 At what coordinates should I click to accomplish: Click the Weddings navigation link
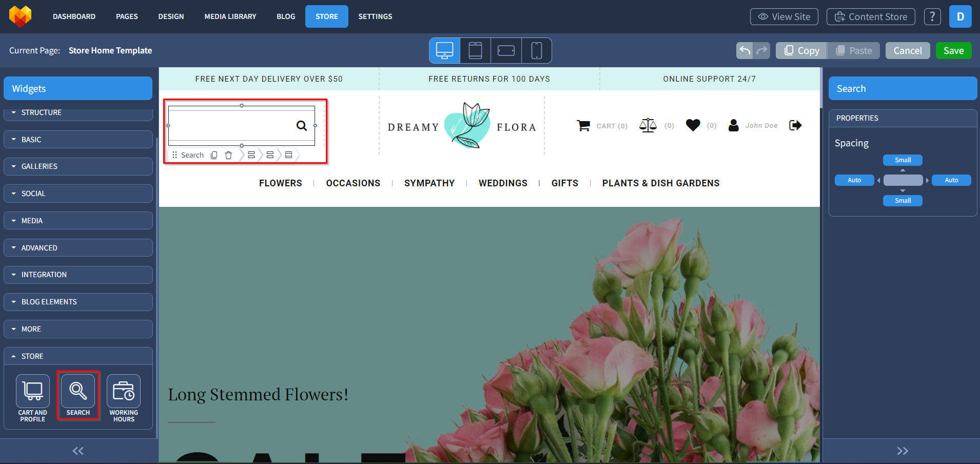click(x=503, y=183)
